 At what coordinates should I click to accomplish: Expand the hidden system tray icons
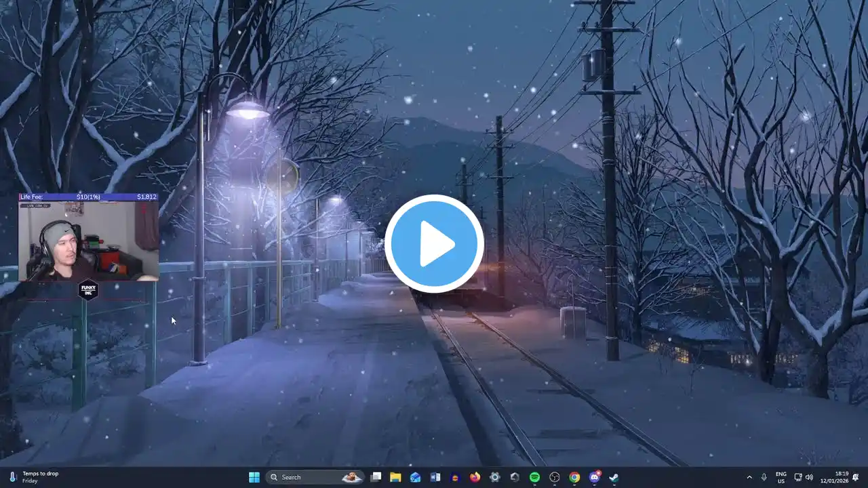pyautogui.click(x=749, y=477)
